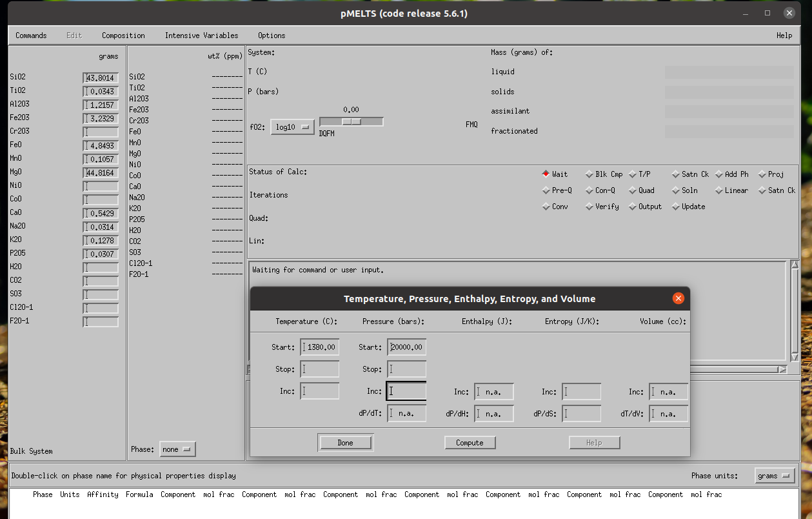Open the Help menu in menu bar
Image resolution: width=812 pixels, height=519 pixels.
coord(784,36)
